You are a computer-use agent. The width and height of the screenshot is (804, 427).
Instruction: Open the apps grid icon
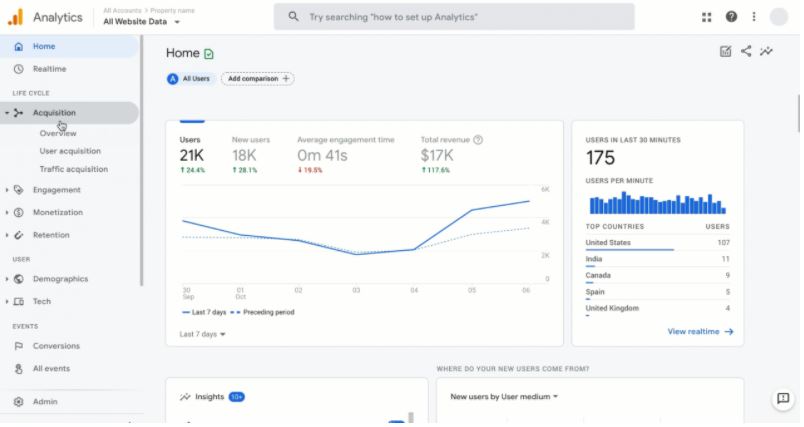pyautogui.click(x=708, y=17)
